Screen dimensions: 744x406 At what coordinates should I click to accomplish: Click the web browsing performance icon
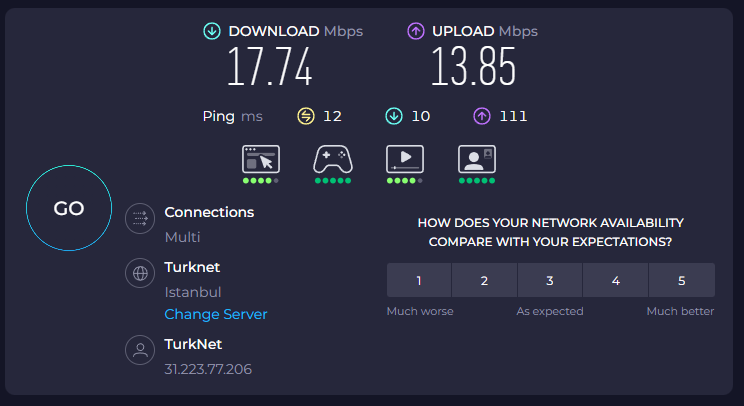pyautogui.click(x=260, y=159)
